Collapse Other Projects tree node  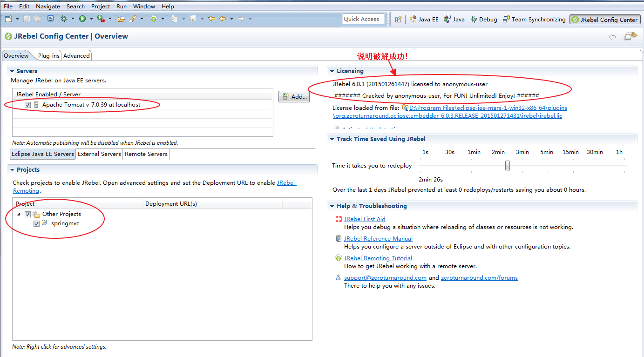click(19, 214)
